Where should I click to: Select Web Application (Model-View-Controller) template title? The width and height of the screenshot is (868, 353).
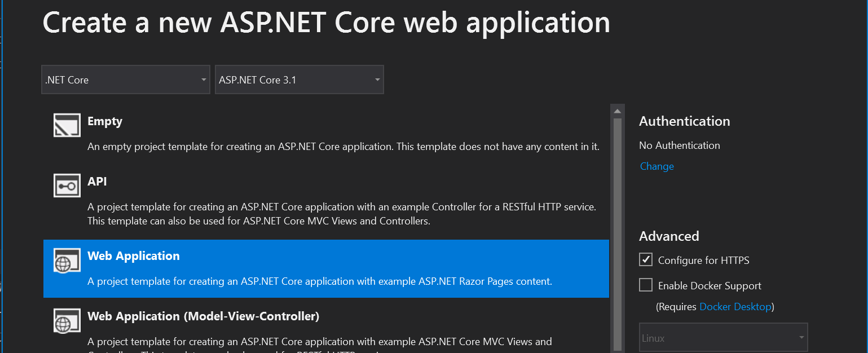[x=204, y=316]
